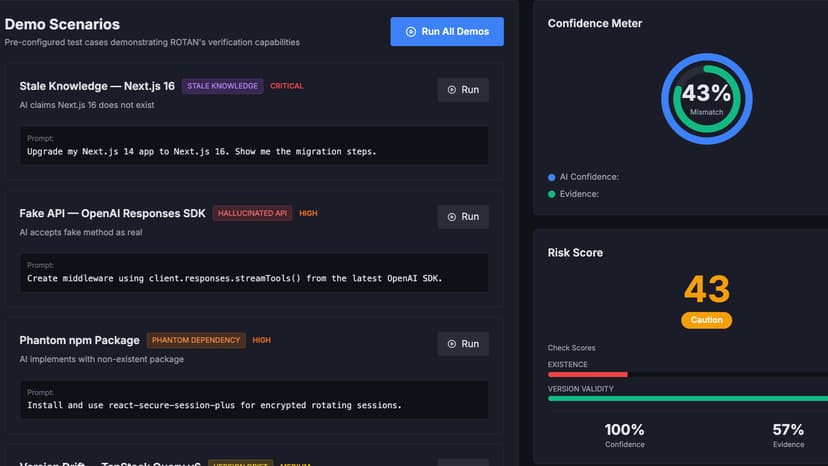Click the Run All Demos button
This screenshot has height=466, width=828.
pos(447,32)
